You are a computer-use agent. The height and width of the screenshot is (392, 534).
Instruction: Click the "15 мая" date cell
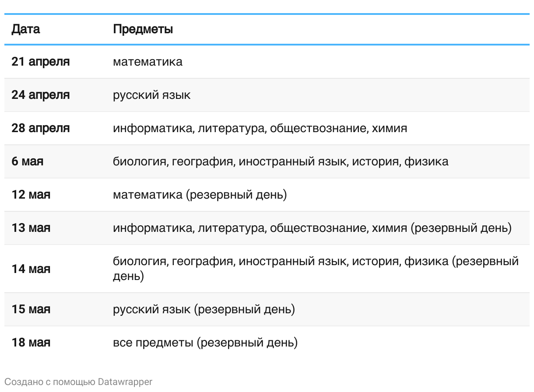(x=31, y=309)
